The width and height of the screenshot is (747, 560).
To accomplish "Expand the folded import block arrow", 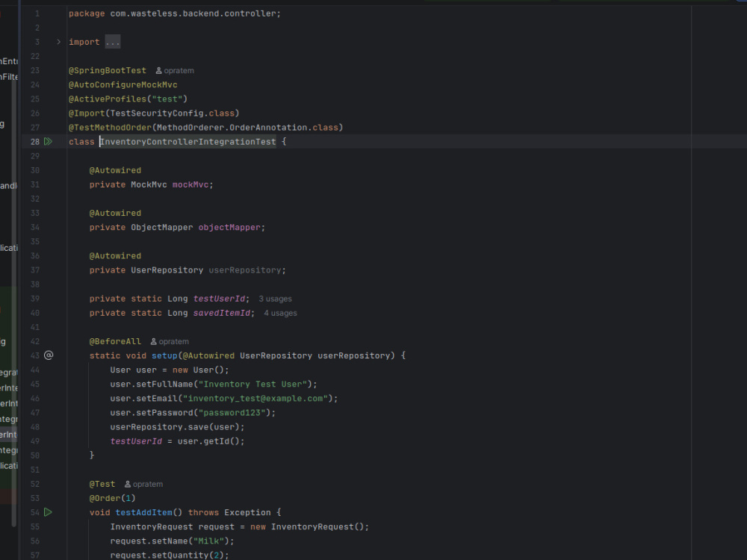I will point(58,42).
